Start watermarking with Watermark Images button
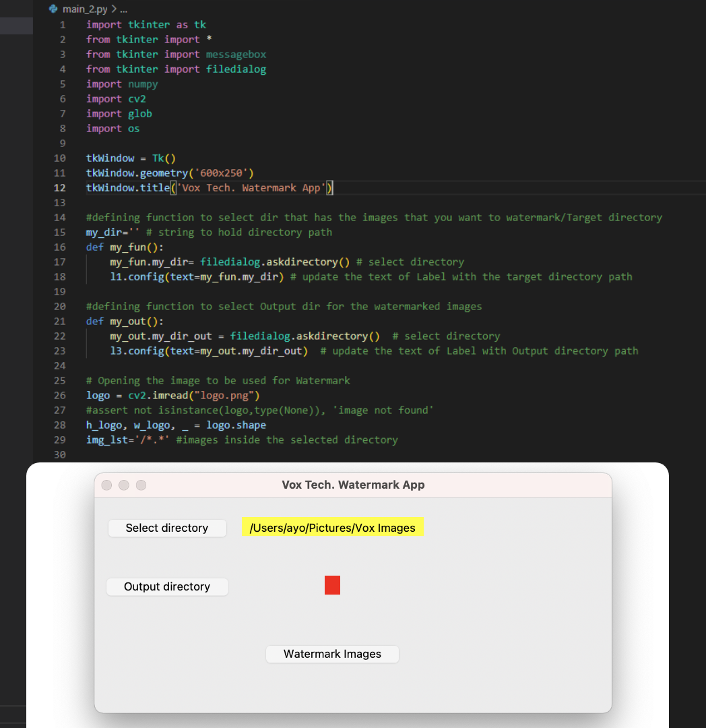The image size is (706, 728). point(332,654)
